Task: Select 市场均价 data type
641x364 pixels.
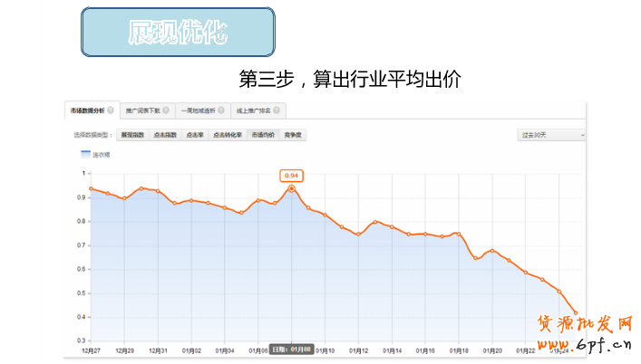Action: point(264,135)
